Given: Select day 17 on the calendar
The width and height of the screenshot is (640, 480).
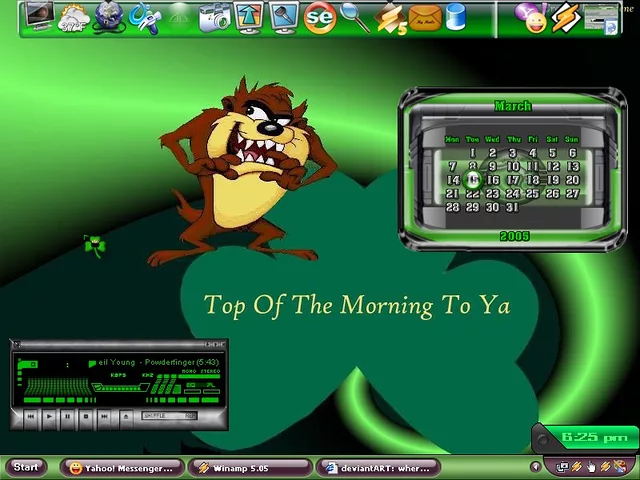Looking at the screenshot, I should tap(513, 180).
